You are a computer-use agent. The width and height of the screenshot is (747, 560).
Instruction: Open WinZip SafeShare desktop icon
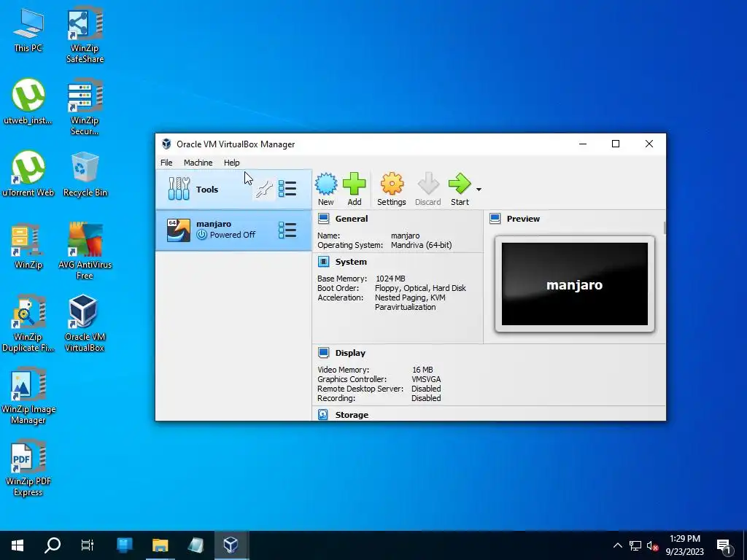85,35
